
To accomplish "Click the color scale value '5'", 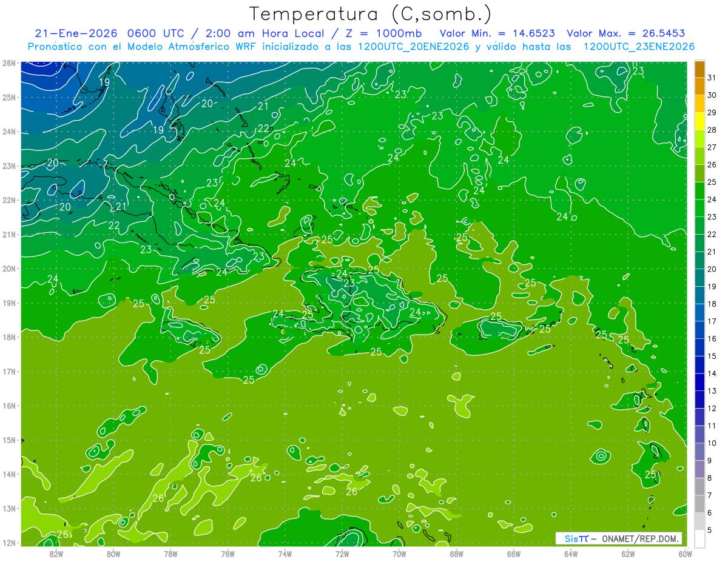I will pyautogui.click(x=710, y=530).
